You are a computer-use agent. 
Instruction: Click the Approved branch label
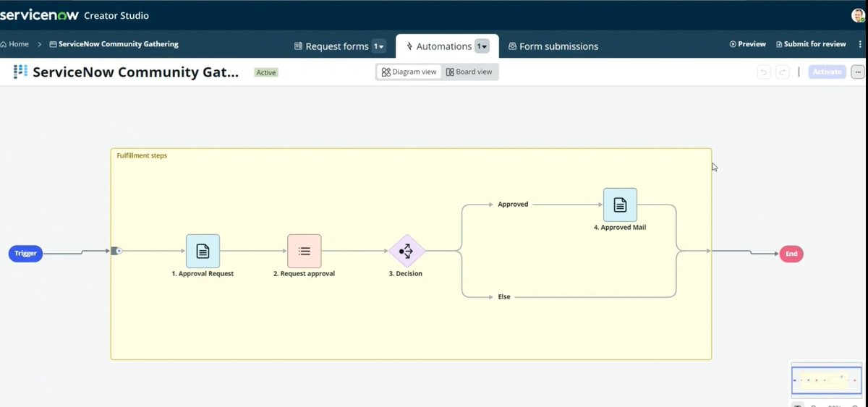(x=513, y=205)
